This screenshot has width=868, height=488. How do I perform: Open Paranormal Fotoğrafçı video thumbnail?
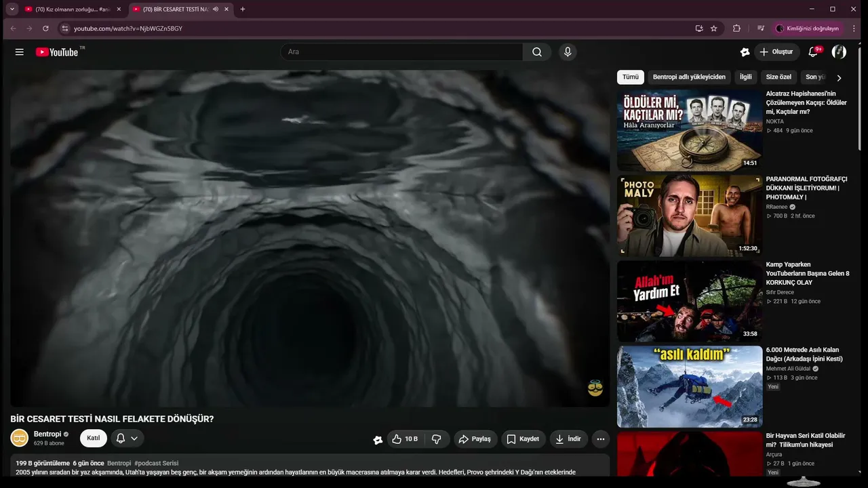[690, 216]
